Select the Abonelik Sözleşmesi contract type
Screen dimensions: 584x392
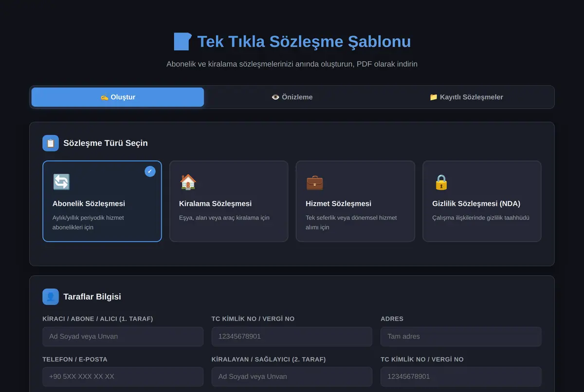point(102,201)
